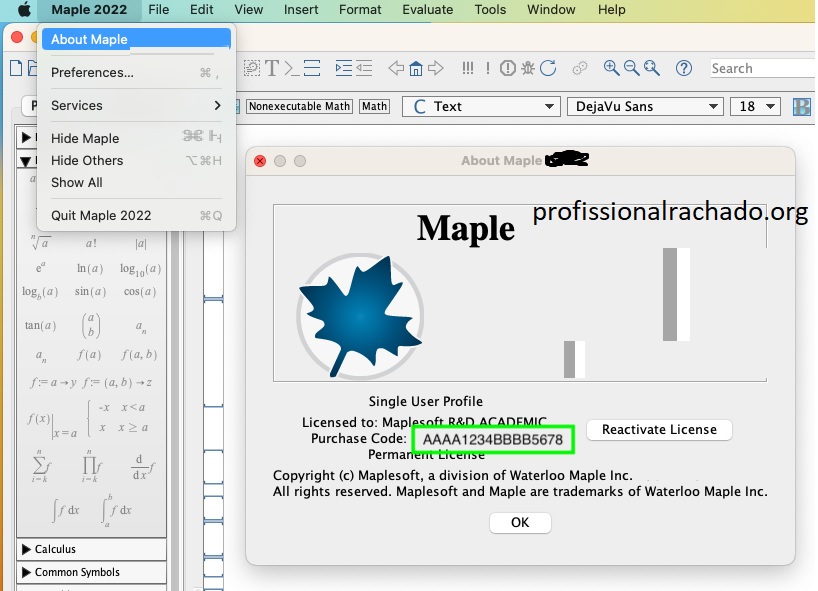Go forward with the right arrow icon
Screen dimensions: 818x591
[x=436, y=68]
